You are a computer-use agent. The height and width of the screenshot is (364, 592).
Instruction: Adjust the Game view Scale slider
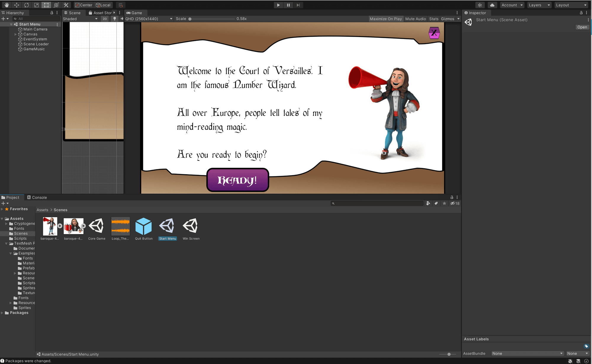coord(190,19)
